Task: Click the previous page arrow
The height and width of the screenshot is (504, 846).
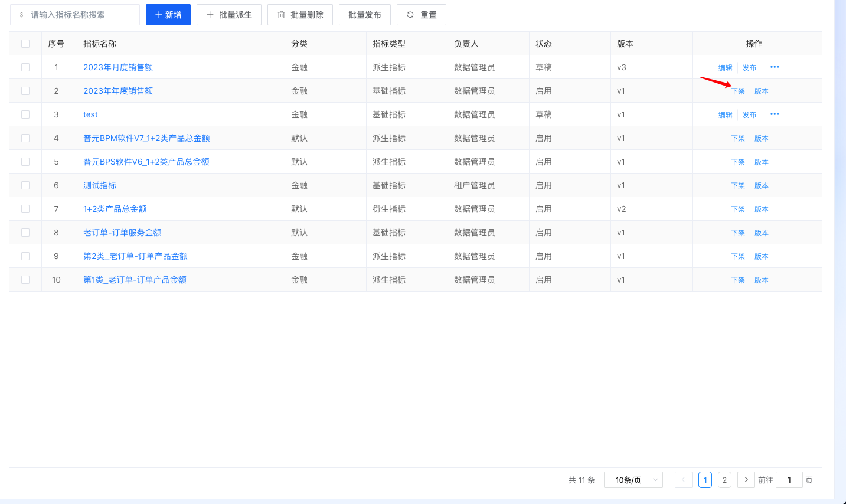Action: click(x=683, y=480)
